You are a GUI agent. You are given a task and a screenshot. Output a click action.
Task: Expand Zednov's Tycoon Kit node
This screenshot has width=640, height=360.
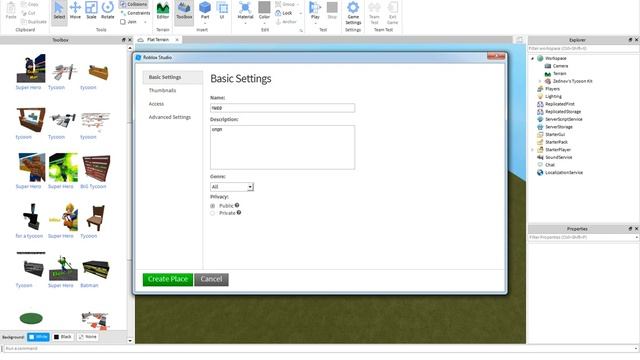coord(540,81)
